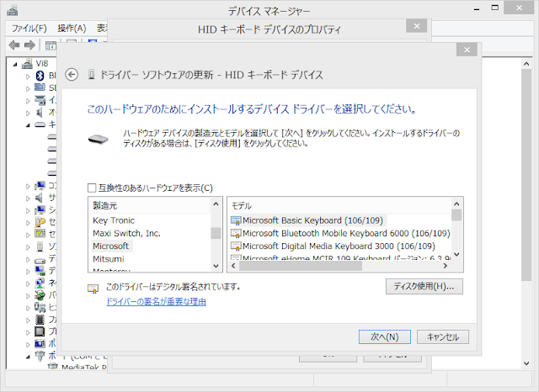Click certificate icon beside Digital Media Keyboard 3000

click(236, 246)
